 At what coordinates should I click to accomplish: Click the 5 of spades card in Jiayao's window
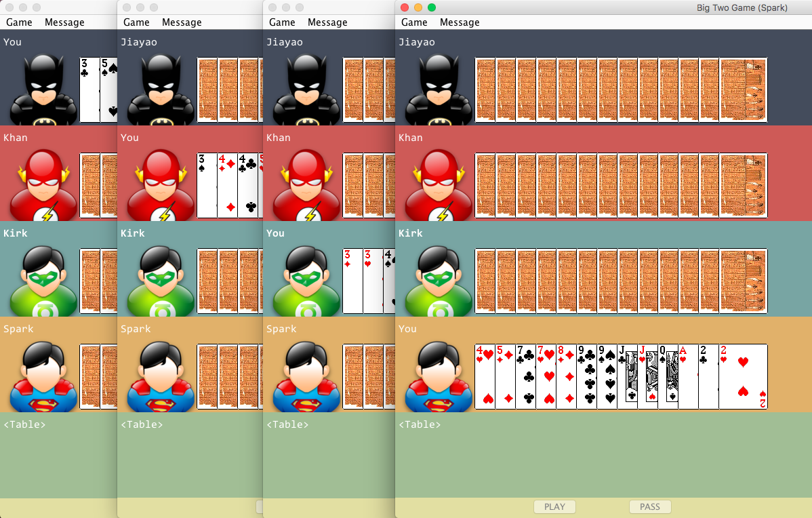click(x=108, y=90)
